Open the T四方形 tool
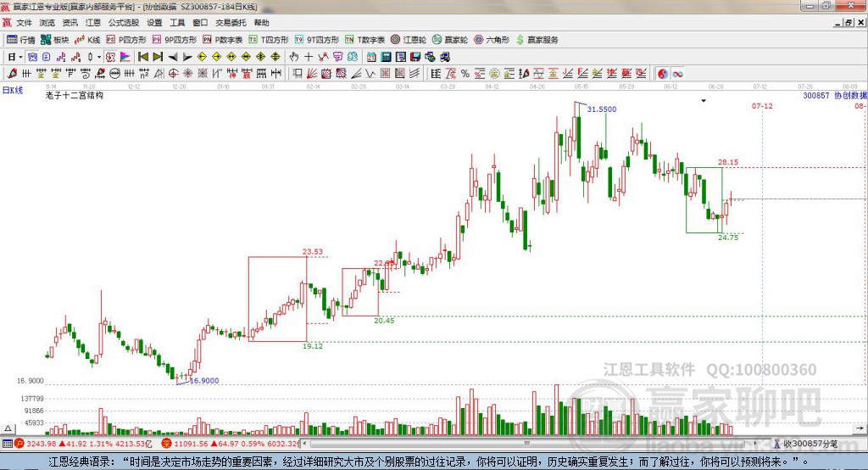The height and width of the screenshot is (470, 868). point(269,39)
